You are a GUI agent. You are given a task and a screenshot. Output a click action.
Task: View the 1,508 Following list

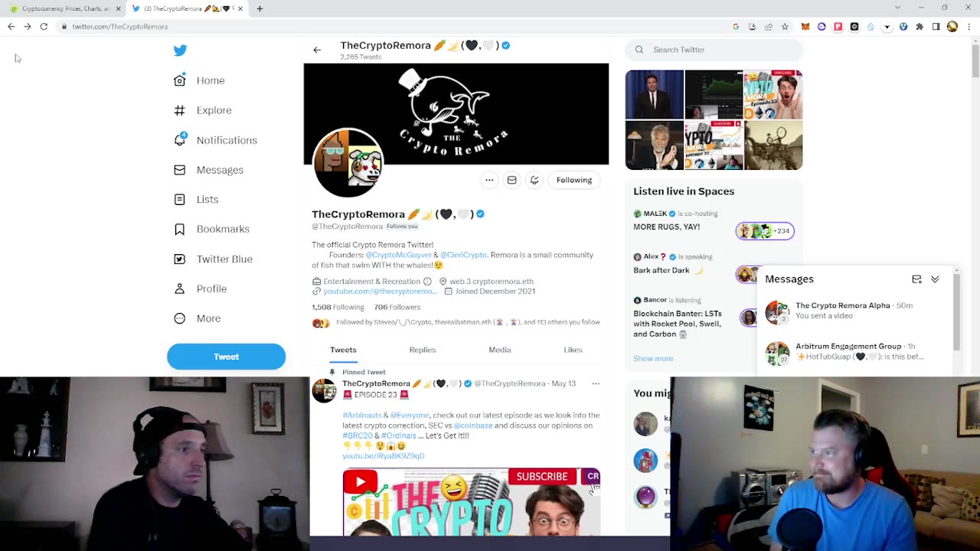tap(338, 307)
